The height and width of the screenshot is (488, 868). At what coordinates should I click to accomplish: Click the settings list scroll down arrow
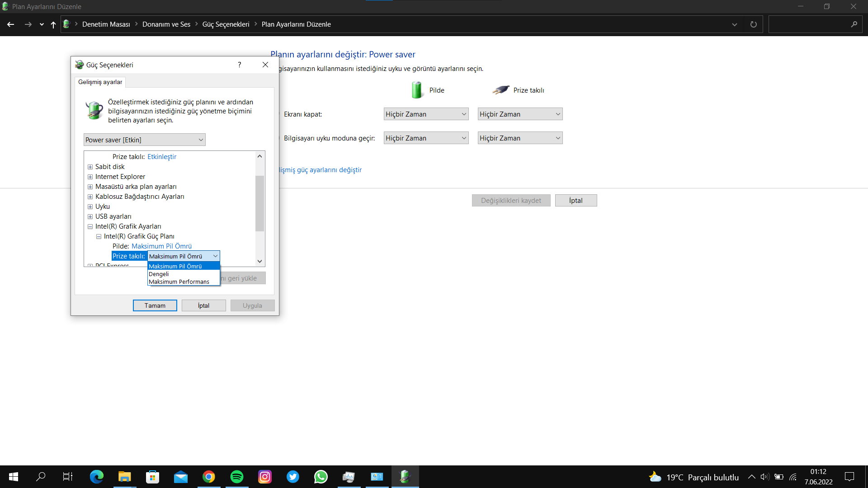[x=259, y=261]
